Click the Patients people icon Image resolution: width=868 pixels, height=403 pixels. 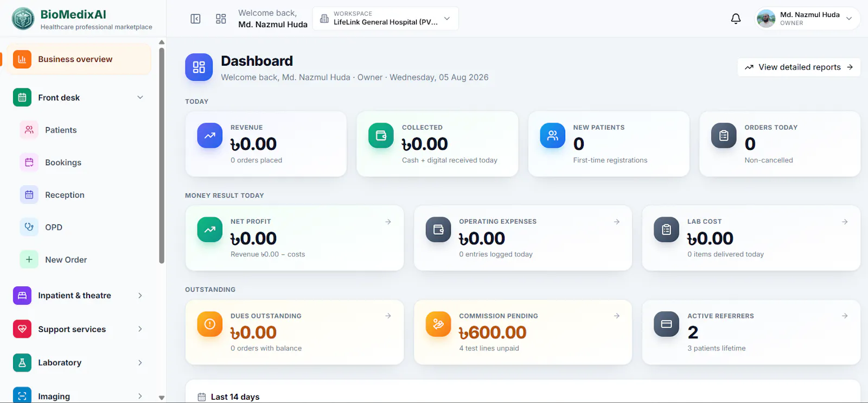29,130
